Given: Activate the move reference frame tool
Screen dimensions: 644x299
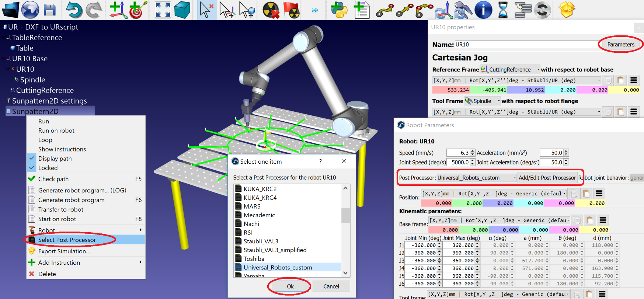Looking at the screenshot, I should click(x=226, y=10).
